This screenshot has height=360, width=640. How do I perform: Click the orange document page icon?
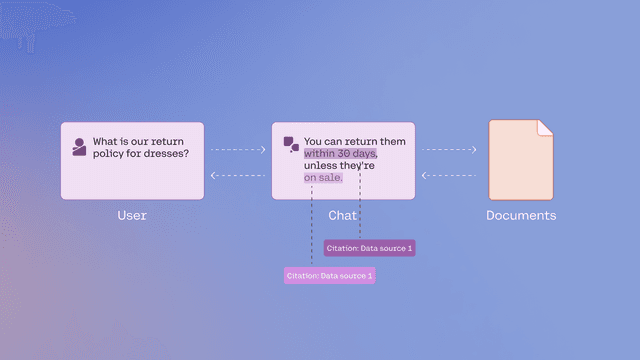pyautogui.click(x=521, y=160)
